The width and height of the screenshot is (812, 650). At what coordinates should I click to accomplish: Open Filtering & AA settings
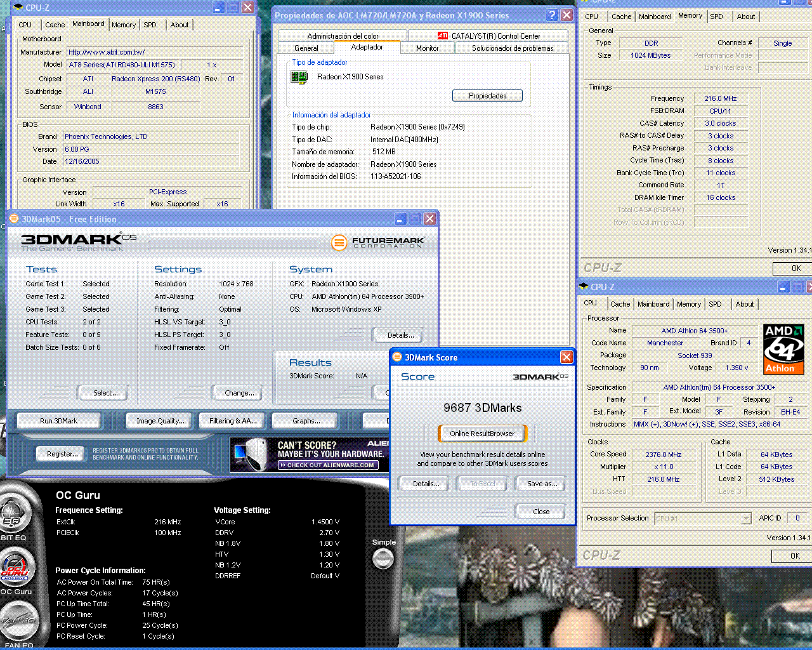[x=233, y=421]
